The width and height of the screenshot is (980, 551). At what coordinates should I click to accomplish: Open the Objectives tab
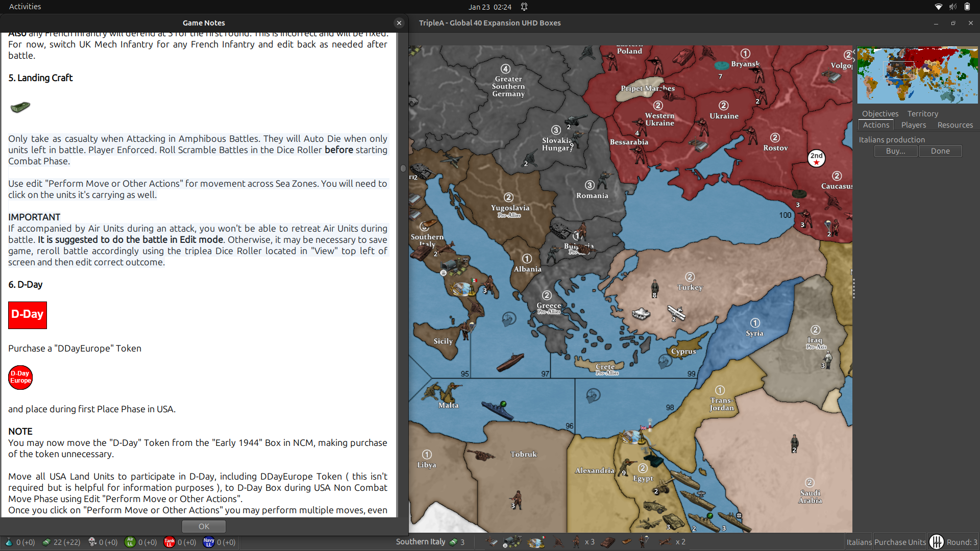coord(880,114)
